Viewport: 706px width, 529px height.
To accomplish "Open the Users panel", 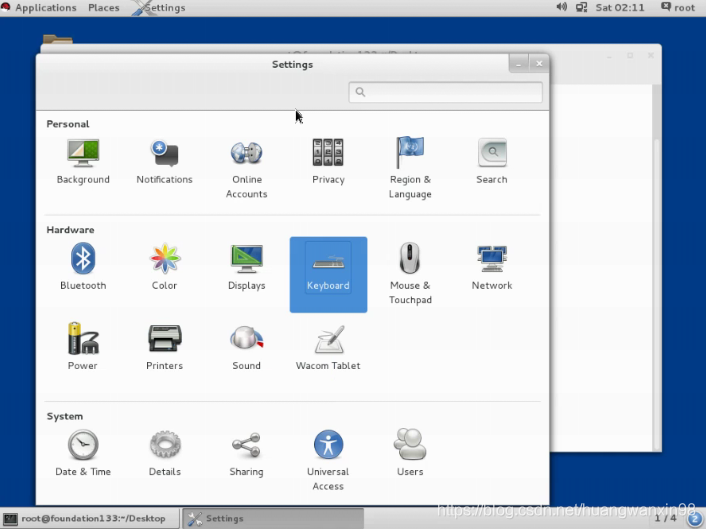I will click(x=410, y=452).
